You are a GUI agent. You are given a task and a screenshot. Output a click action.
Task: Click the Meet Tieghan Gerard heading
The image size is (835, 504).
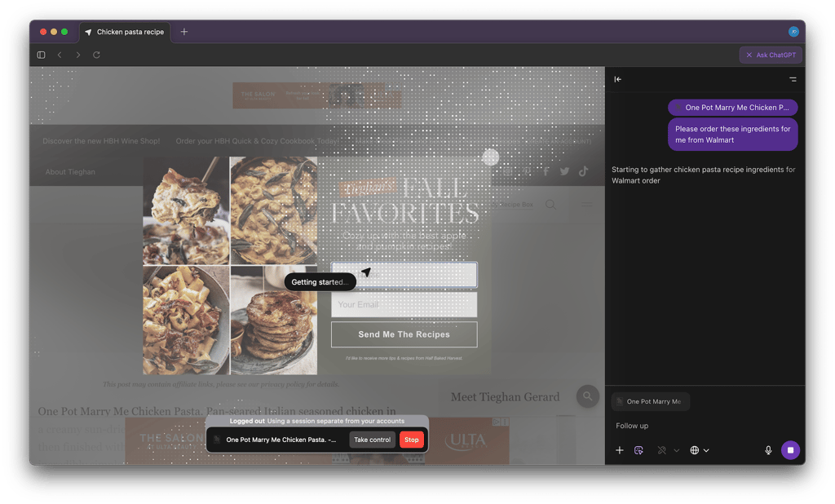point(506,397)
